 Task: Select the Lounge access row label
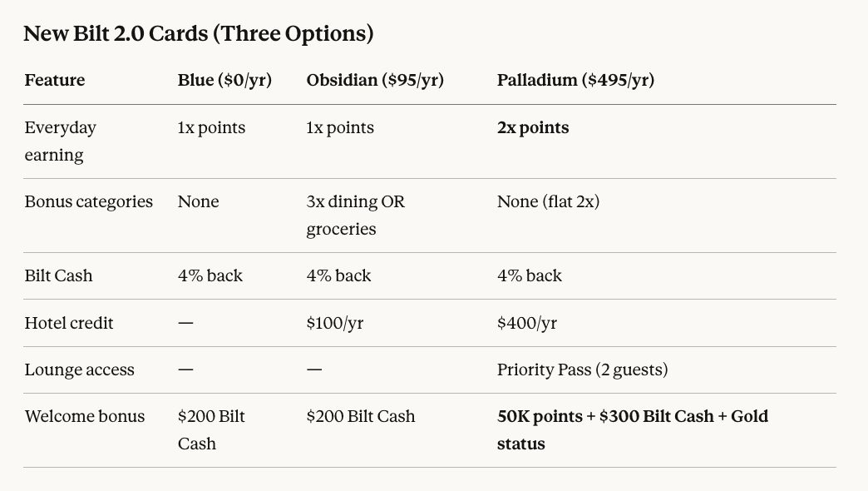(79, 369)
